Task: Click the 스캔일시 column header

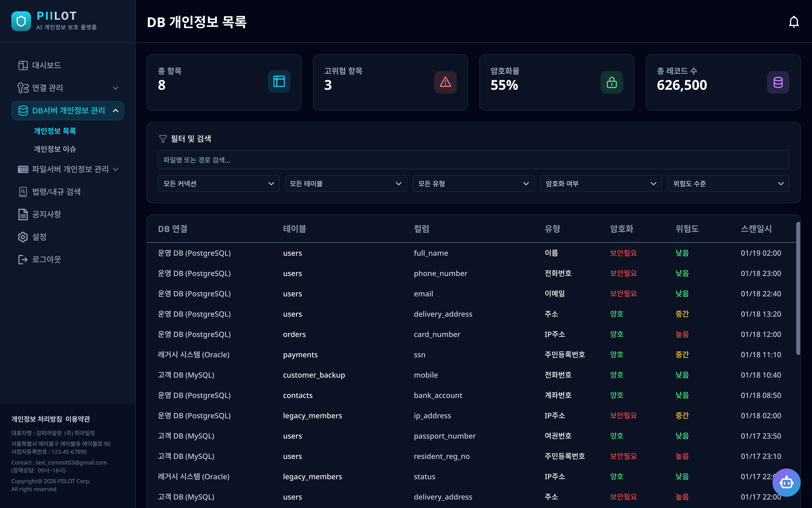Action: coord(756,229)
